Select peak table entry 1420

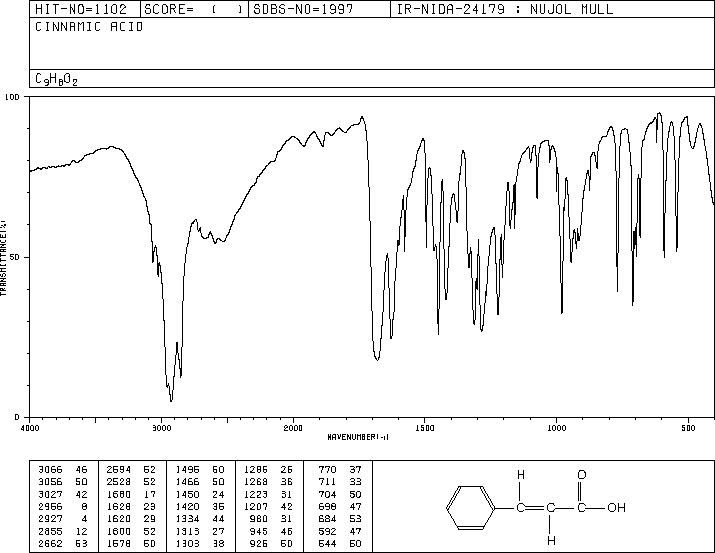pyautogui.click(x=187, y=506)
